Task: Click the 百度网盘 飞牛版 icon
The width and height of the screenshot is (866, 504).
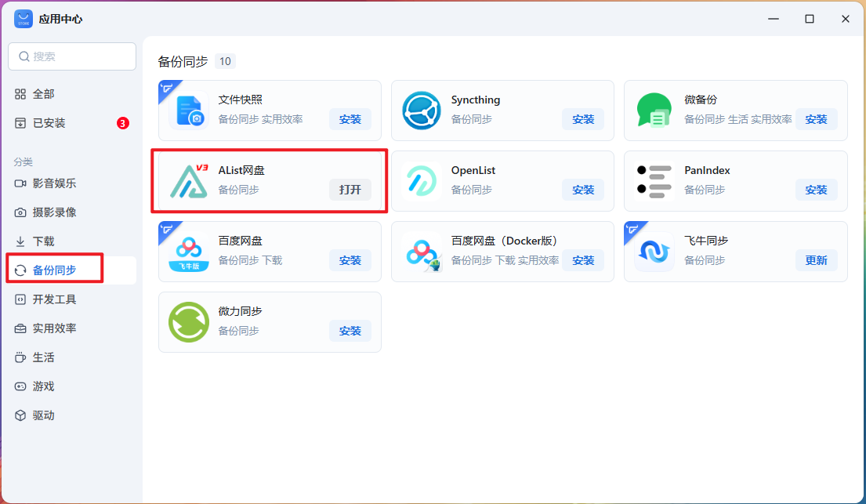Action: click(x=189, y=252)
